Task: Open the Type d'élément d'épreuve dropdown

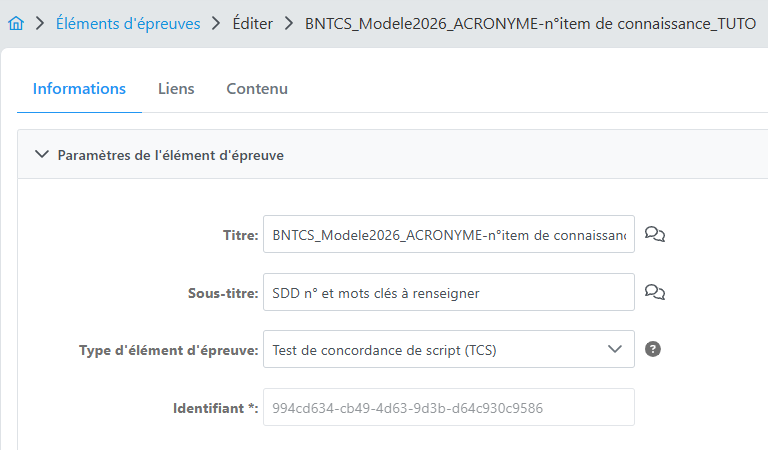Action: point(448,350)
